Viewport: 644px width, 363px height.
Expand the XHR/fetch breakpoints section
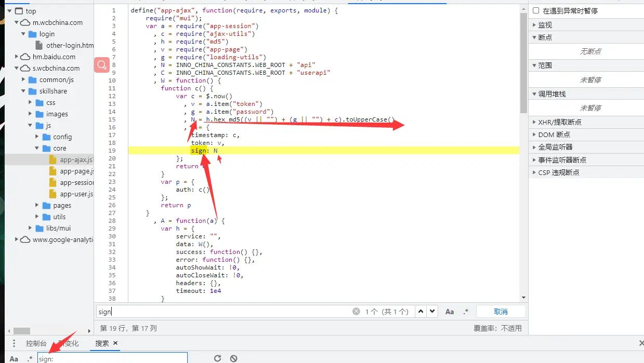click(x=534, y=122)
